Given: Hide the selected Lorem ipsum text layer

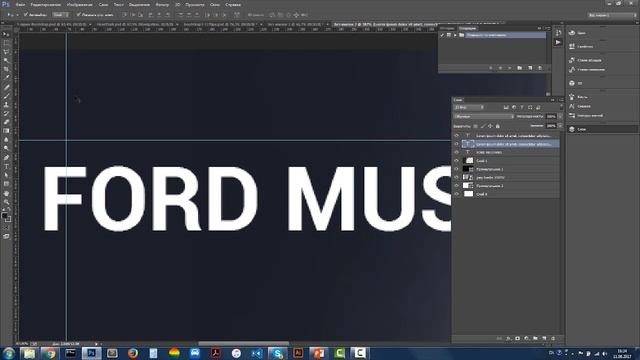Looking at the screenshot, I should coord(457,144).
